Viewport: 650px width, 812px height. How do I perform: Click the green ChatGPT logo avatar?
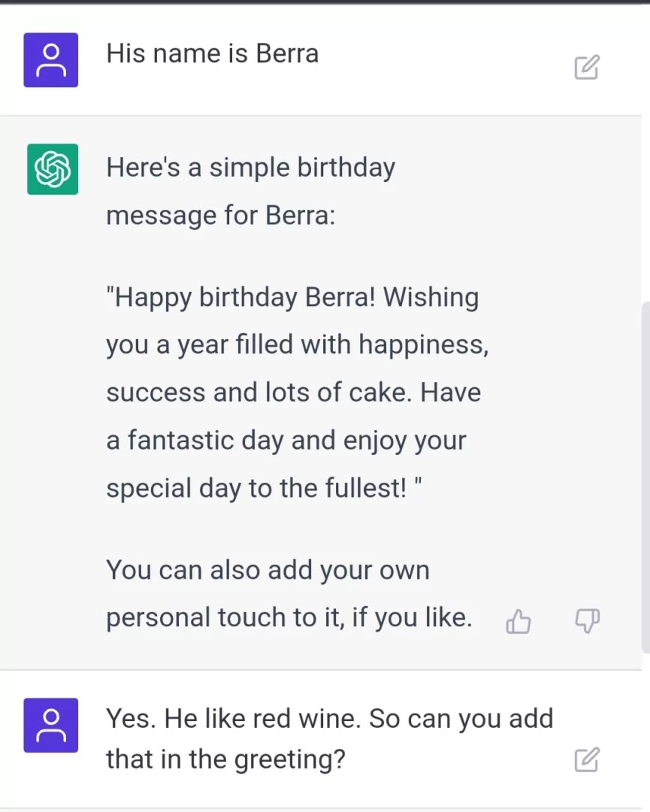click(53, 169)
